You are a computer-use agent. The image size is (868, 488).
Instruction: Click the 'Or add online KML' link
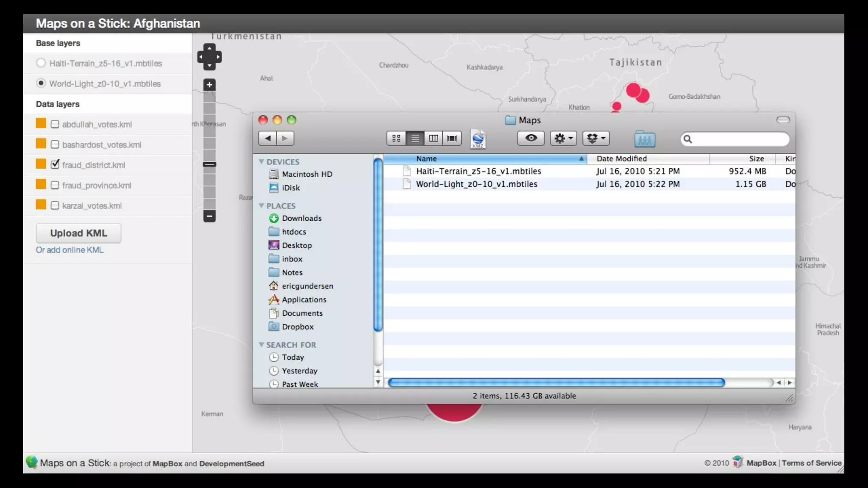(x=70, y=250)
